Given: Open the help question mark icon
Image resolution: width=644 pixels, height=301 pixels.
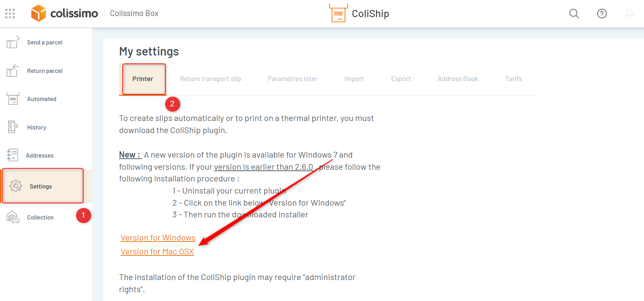Looking at the screenshot, I should click(x=602, y=14).
